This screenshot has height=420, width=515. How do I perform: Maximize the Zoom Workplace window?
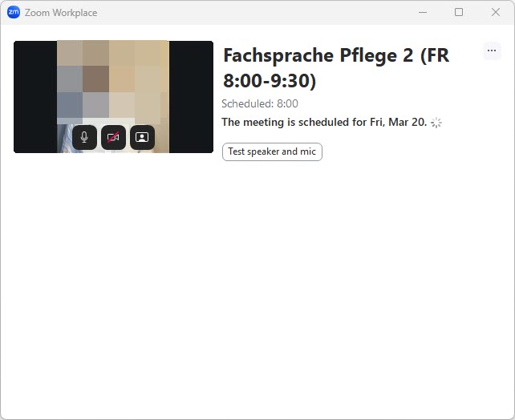pos(459,12)
